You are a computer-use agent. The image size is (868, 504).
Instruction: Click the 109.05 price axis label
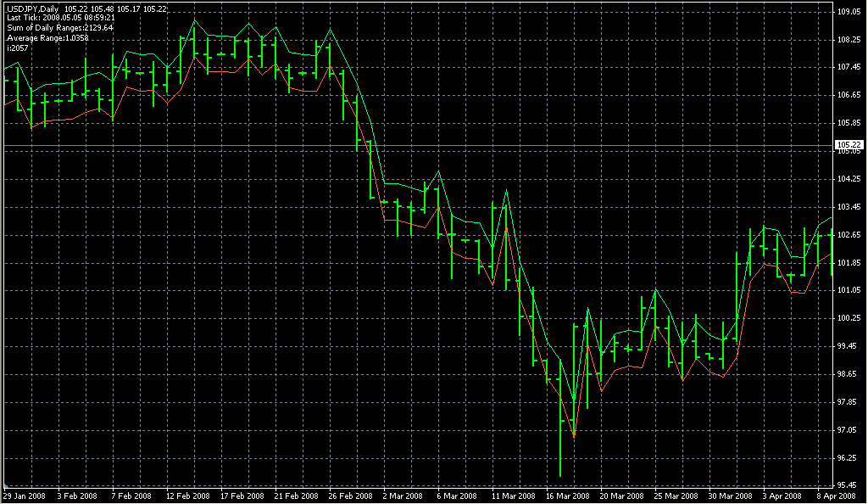click(x=849, y=12)
